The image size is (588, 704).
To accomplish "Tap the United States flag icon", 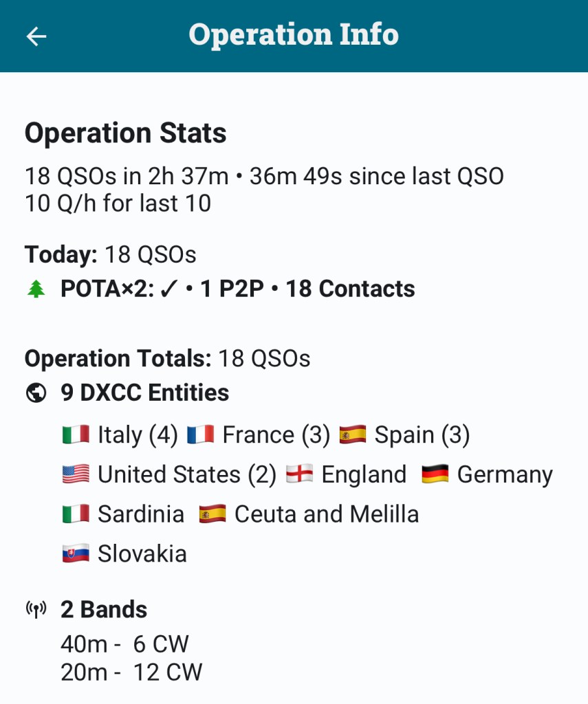I will click(76, 475).
